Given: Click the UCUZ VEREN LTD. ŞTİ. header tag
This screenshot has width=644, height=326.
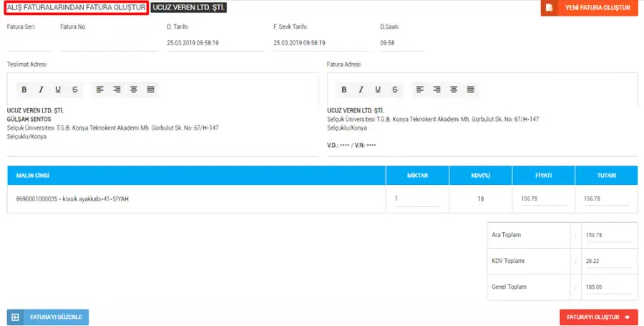Looking at the screenshot, I should click(x=188, y=7).
